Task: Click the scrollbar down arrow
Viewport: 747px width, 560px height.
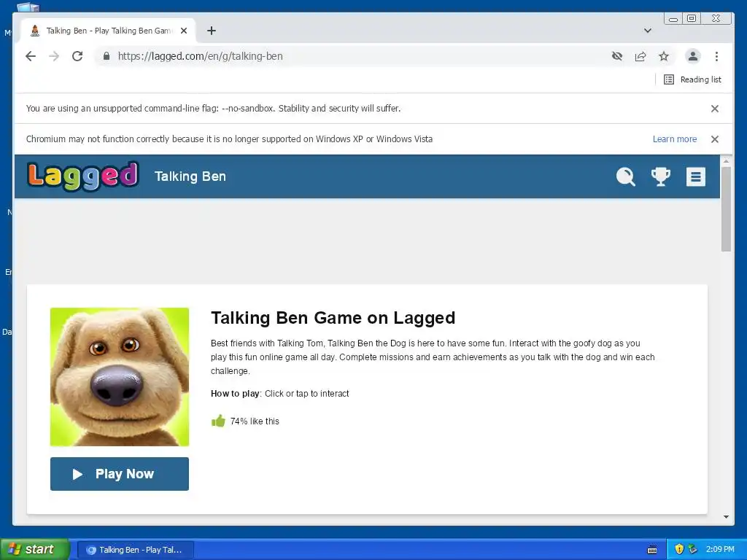Action: (x=726, y=517)
